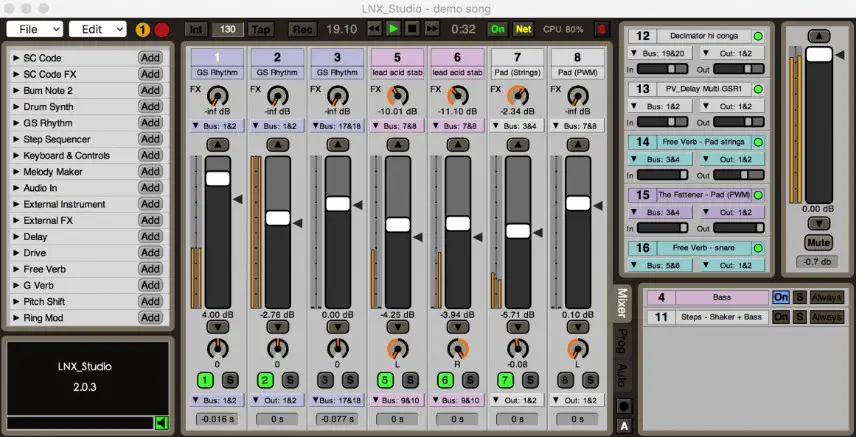The height and width of the screenshot is (437, 856).
Task: Add a Step Sequencer instrument
Action: 150,139
